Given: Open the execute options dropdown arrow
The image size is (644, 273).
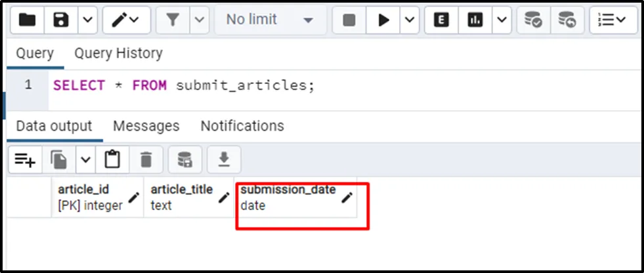Looking at the screenshot, I should tap(410, 20).
